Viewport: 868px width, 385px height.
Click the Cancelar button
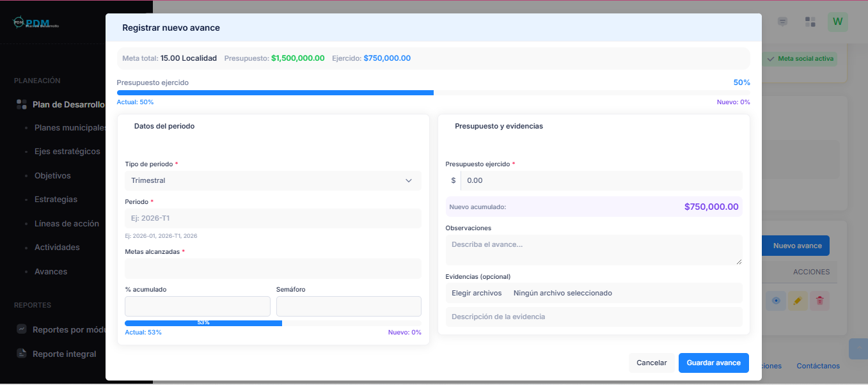[x=652, y=363]
